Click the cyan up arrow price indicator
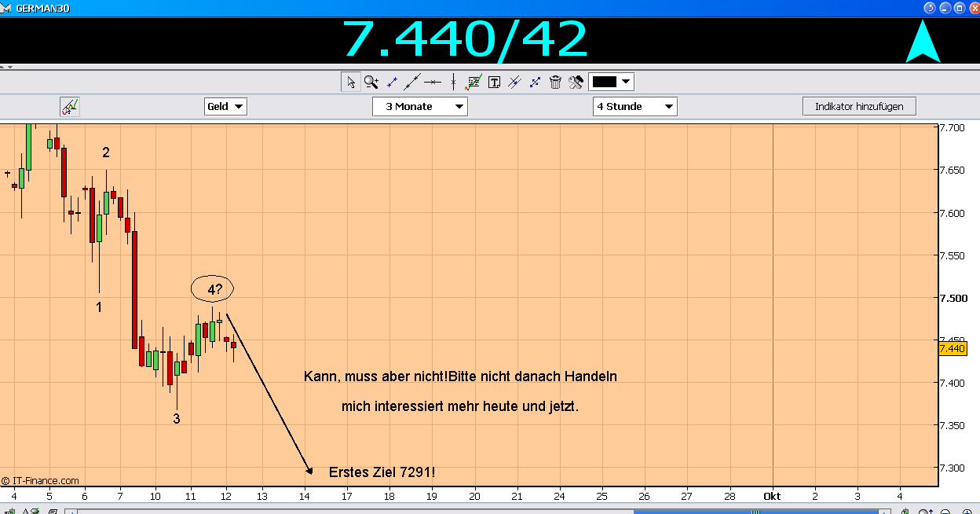The width and height of the screenshot is (980, 514). tap(923, 42)
